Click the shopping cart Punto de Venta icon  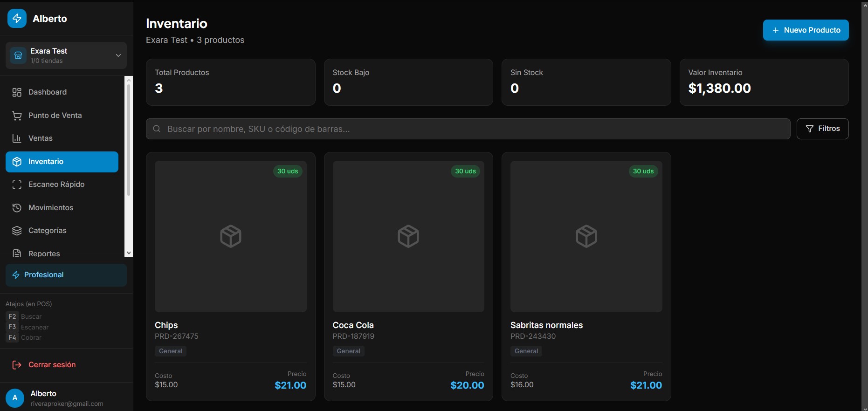[x=17, y=116]
